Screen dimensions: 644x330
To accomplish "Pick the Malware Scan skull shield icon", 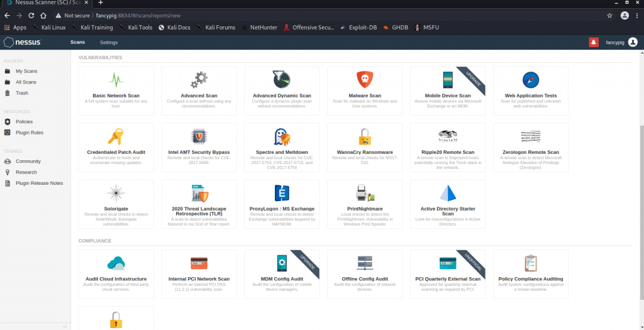I will (365, 80).
